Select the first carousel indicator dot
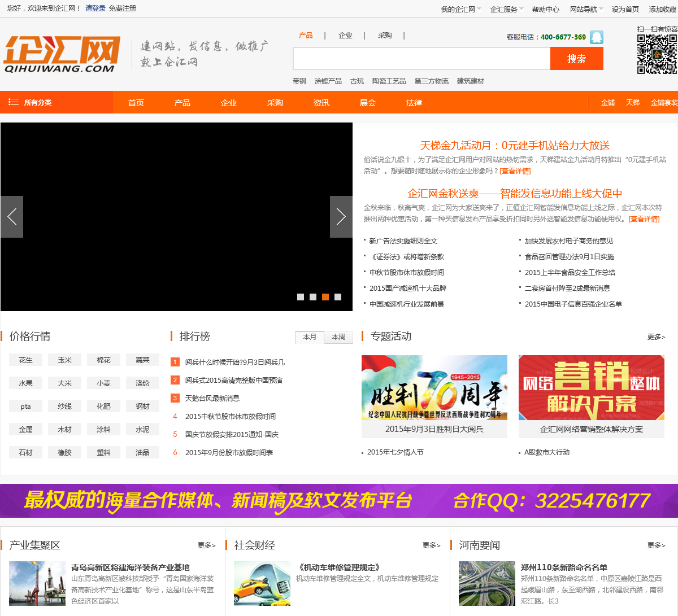678x616 pixels. pyautogui.click(x=301, y=297)
